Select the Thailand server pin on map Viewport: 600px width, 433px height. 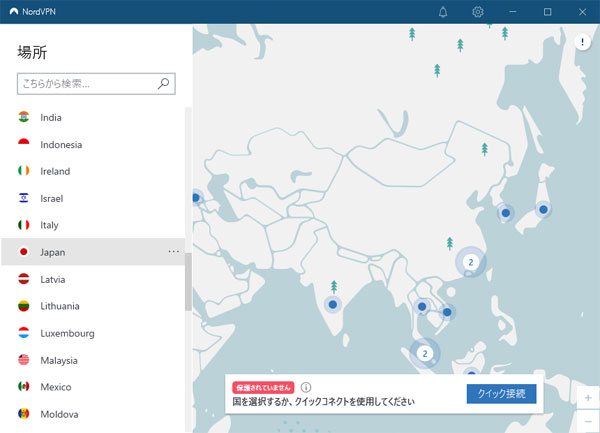[422, 306]
